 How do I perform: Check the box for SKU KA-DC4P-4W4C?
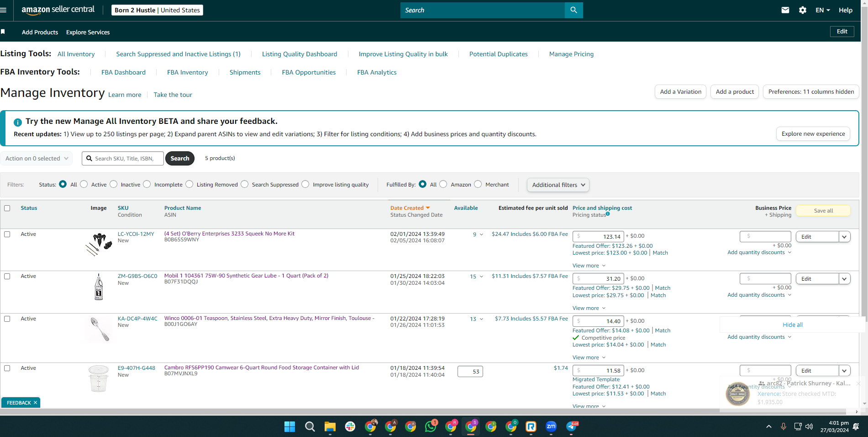pyautogui.click(x=7, y=319)
